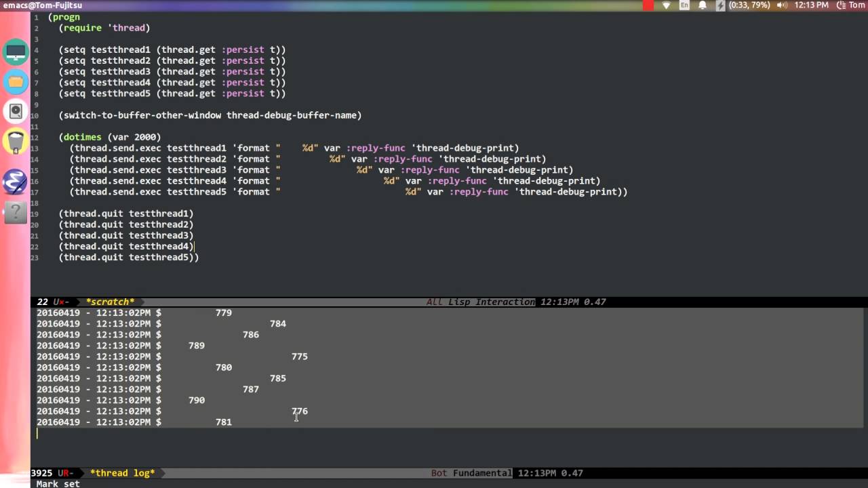The width and height of the screenshot is (868, 488).
Task: Click the *thread log* buffer name in the mode line
Action: pos(122,473)
